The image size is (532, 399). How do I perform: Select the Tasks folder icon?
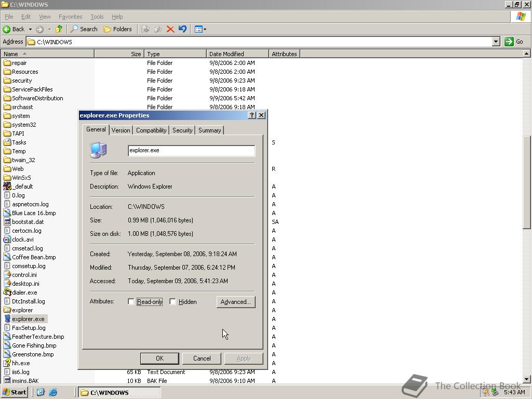click(7, 142)
